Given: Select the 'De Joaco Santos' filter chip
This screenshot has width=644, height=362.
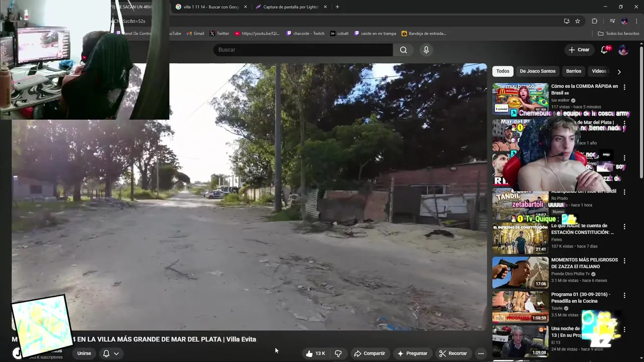Looking at the screenshot, I should tap(537, 71).
